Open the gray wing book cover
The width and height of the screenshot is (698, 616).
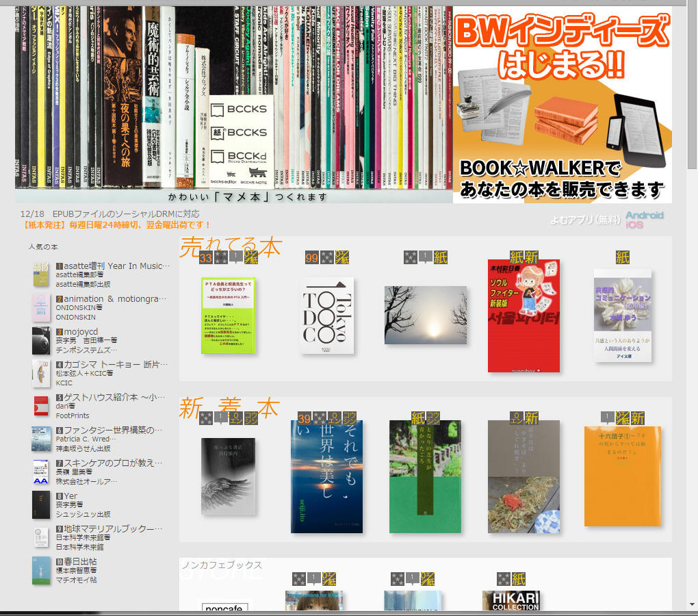coord(228,476)
